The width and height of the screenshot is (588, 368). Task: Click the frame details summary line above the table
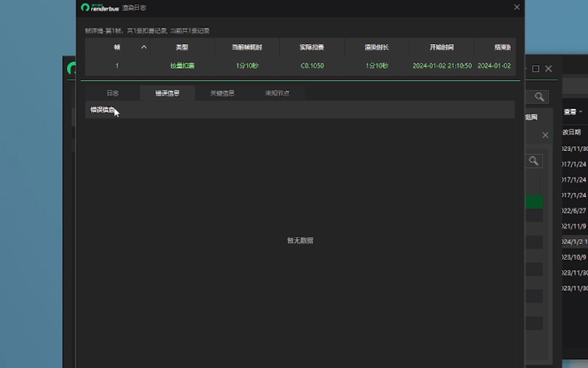point(147,31)
